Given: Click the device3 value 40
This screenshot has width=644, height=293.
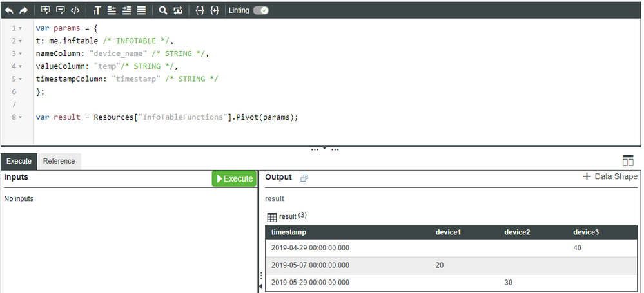Looking at the screenshot, I should (578, 248).
